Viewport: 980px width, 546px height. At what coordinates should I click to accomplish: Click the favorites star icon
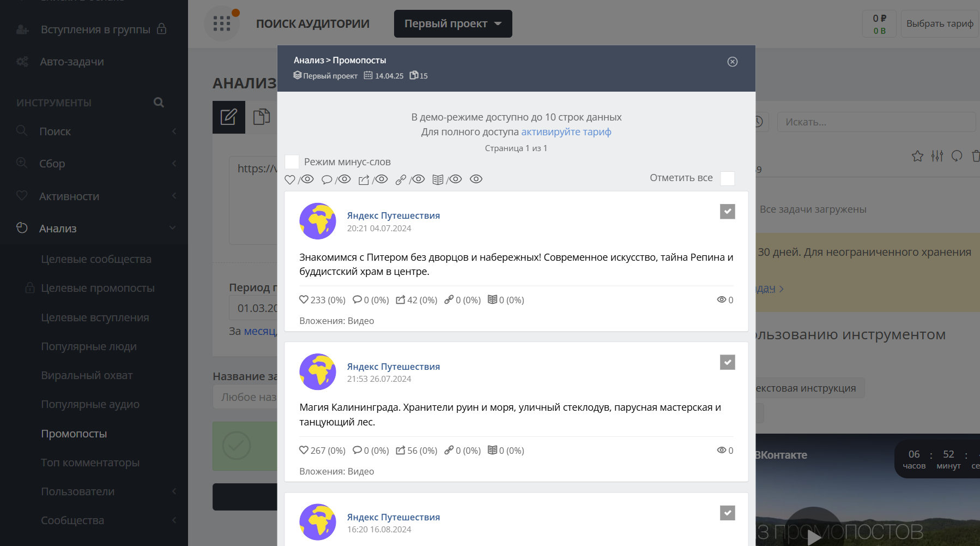[x=917, y=157]
